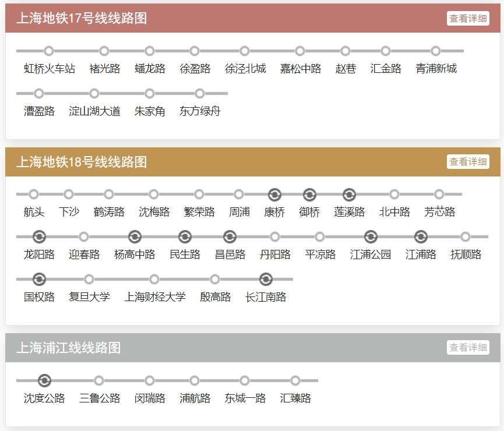This screenshot has width=504, height=431.
Task: Click the 三鲁公路 station label
Action: click(x=100, y=398)
